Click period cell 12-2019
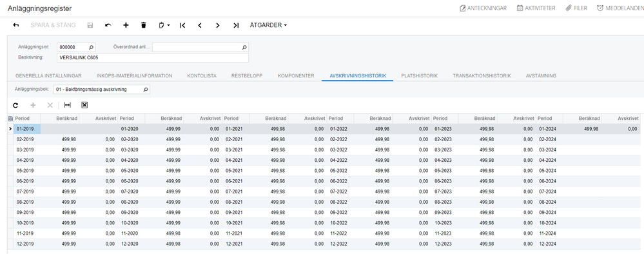644x254 pixels. [x=27, y=244]
